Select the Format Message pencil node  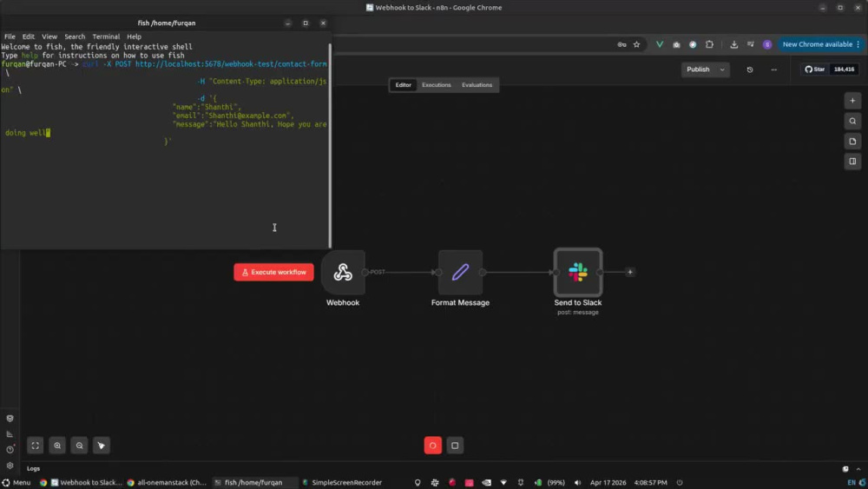(460, 272)
